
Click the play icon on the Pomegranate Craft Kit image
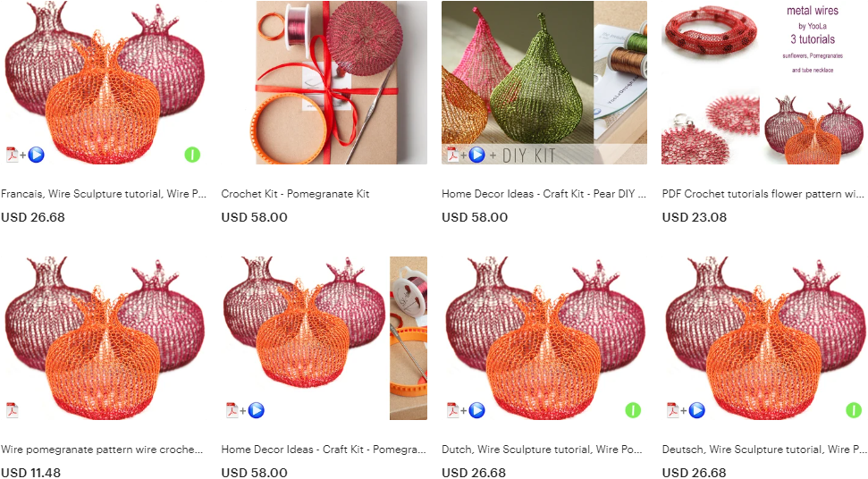coord(256,410)
